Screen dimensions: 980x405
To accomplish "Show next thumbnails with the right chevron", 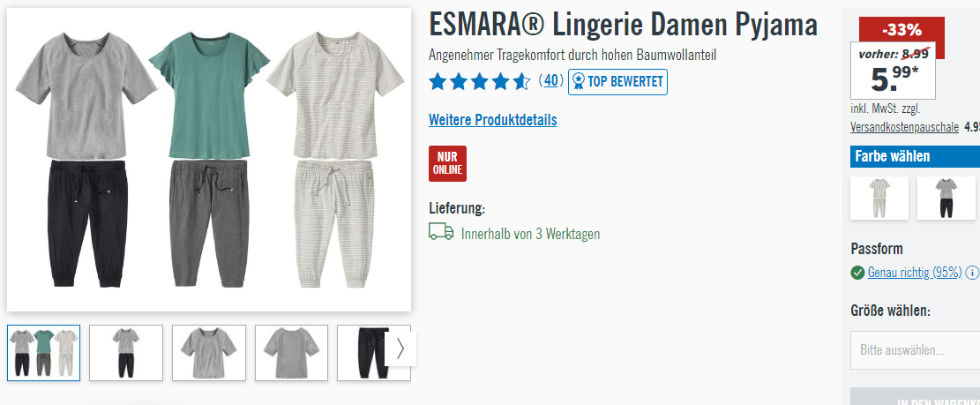I will coord(400,349).
